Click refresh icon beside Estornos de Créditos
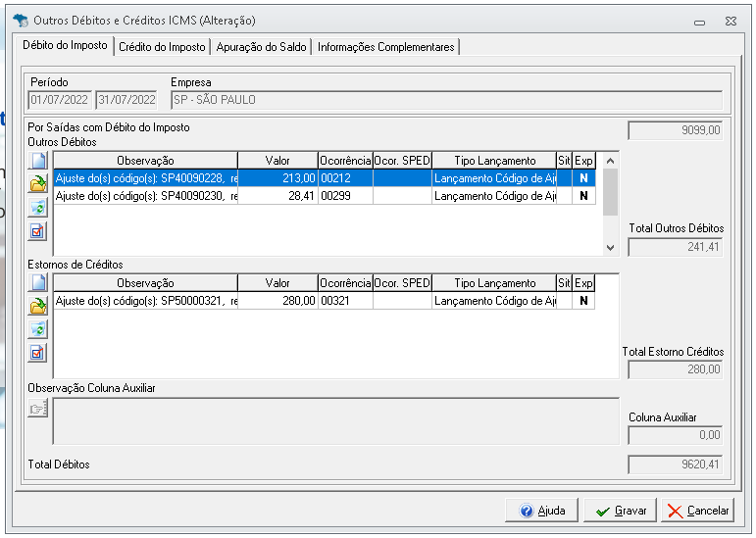Screen dimensions: 756x538 coord(38,329)
